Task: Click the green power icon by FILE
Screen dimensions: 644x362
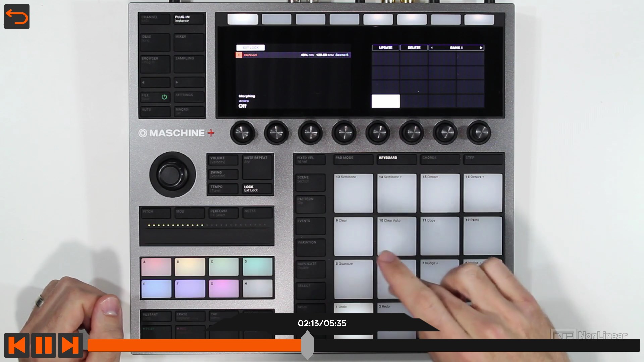Action: [164, 97]
